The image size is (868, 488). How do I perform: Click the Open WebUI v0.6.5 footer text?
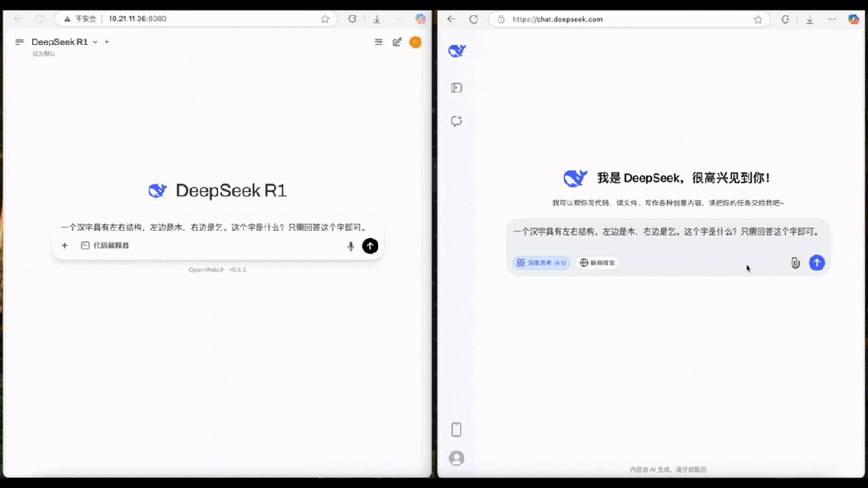[217, 270]
